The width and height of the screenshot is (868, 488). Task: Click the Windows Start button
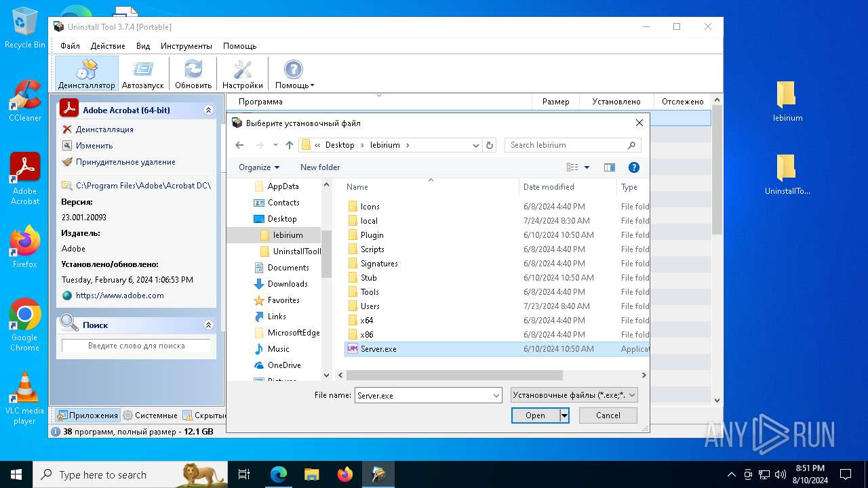[x=16, y=474]
